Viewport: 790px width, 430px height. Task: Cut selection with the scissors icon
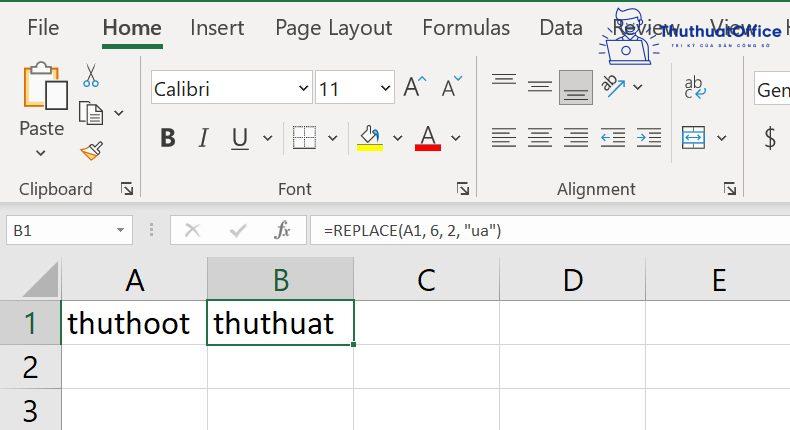91,75
